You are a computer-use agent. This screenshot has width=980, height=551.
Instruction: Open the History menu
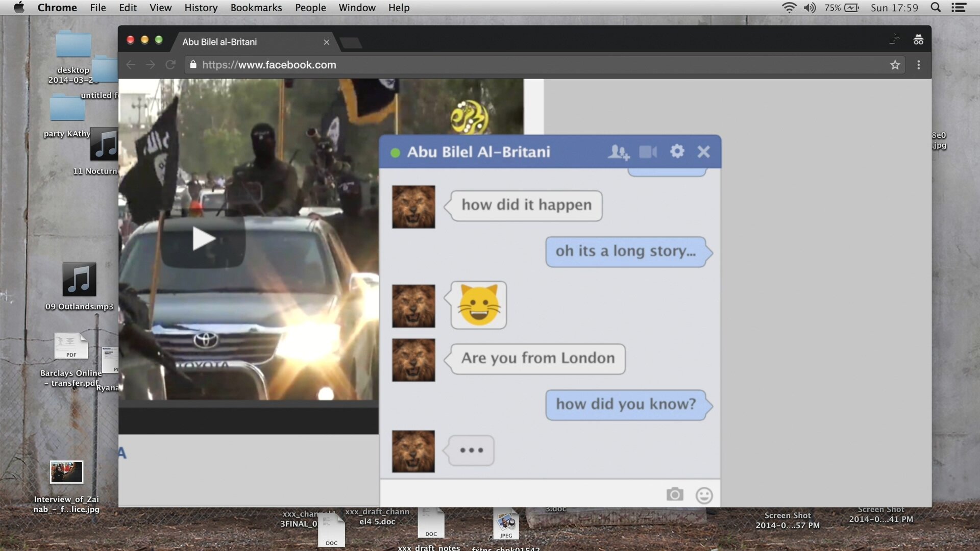click(x=201, y=8)
